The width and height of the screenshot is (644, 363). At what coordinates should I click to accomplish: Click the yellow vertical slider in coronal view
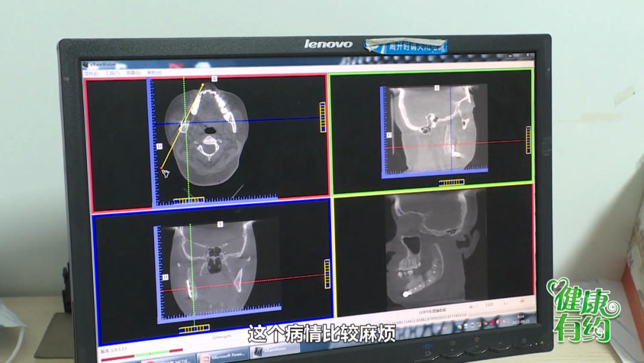[x=327, y=274]
